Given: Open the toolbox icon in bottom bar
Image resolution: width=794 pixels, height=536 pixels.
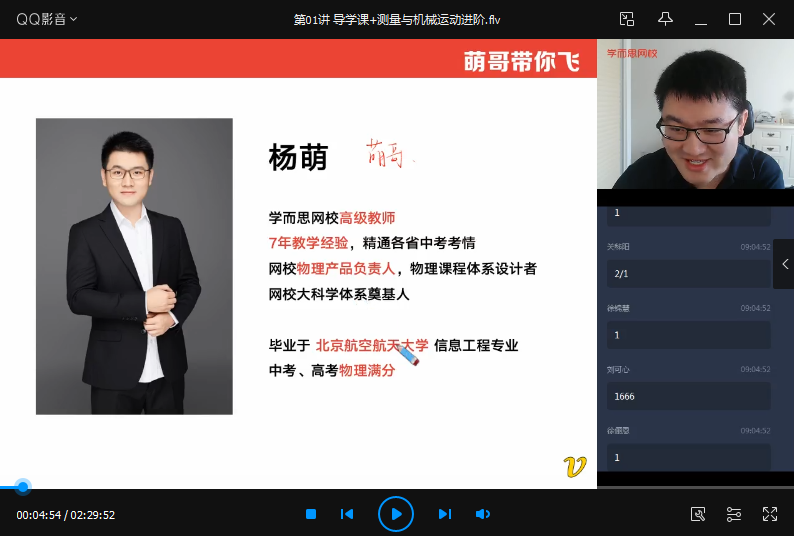Looking at the screenshot, I should 698,514.
